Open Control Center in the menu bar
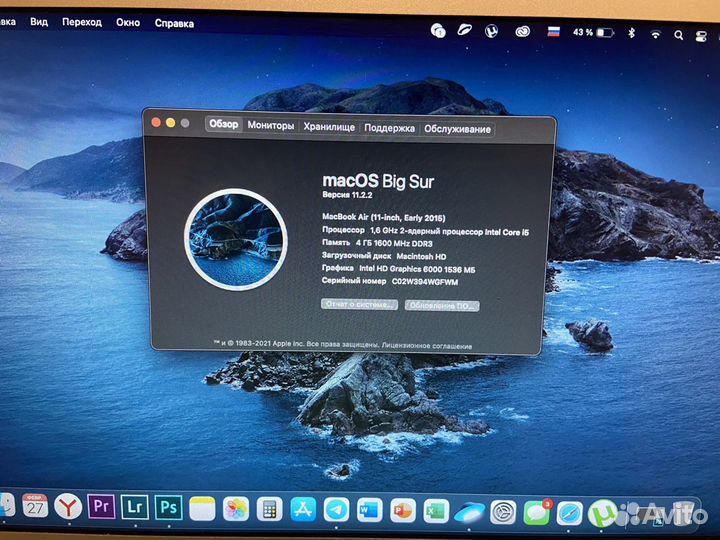 pyautogui.click(x=701, y=36)
